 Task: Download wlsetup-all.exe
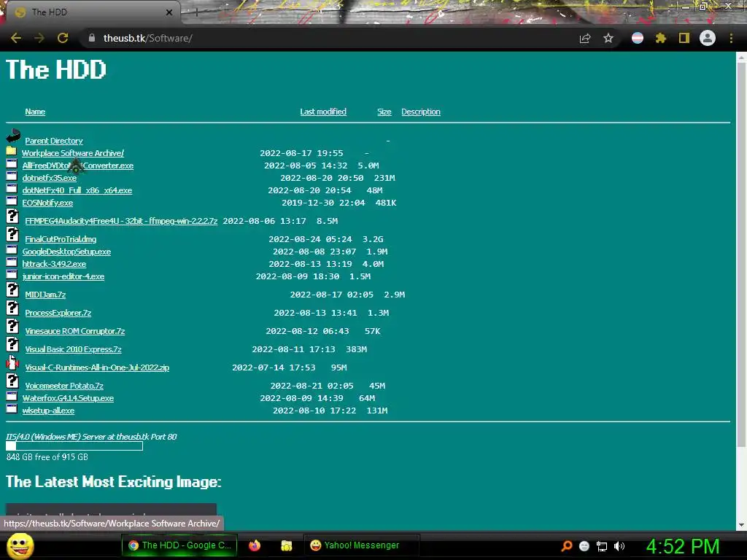coord(48,411)
